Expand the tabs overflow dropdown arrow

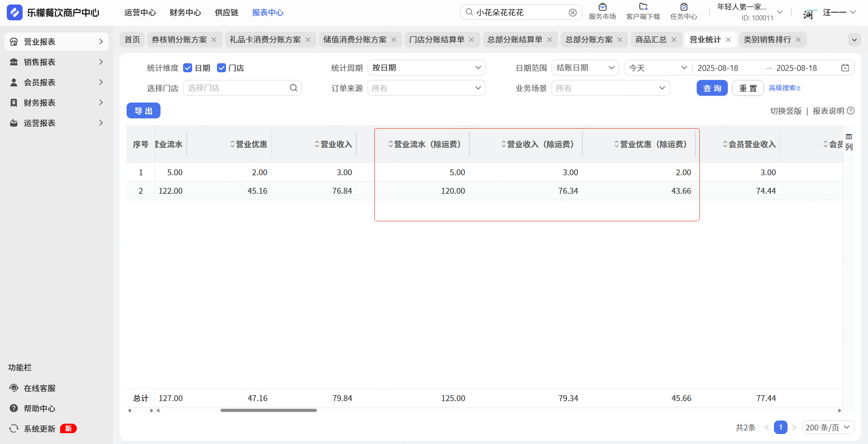(854, 40)
